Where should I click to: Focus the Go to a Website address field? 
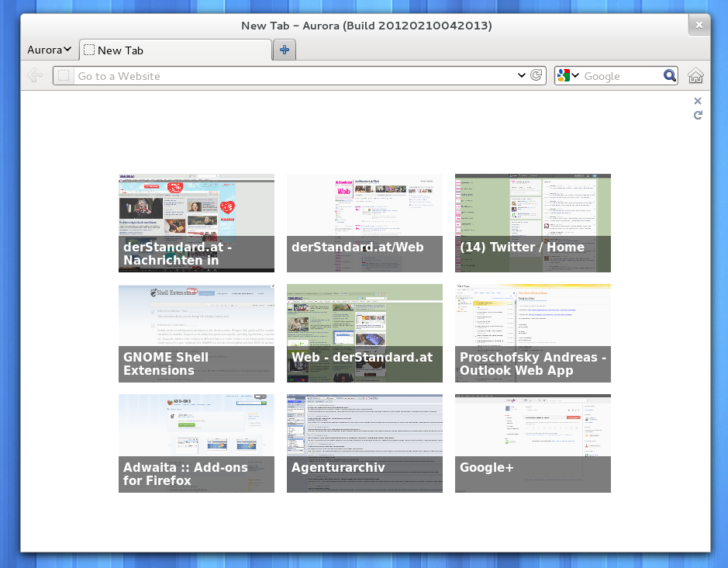pyautogui.click(x=295, y=76)
